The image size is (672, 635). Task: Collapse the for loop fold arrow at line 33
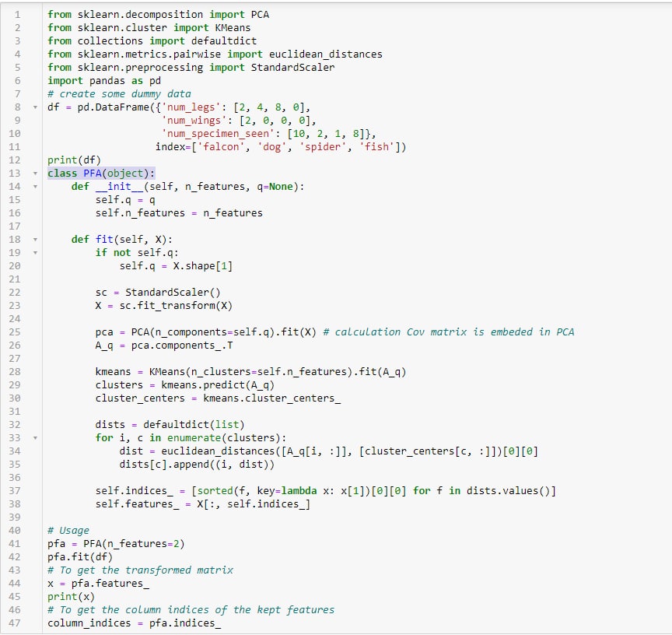pos(35,438)
